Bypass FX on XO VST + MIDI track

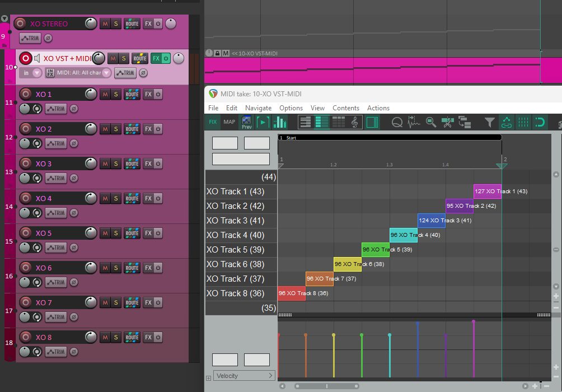[x=166, y=58]
